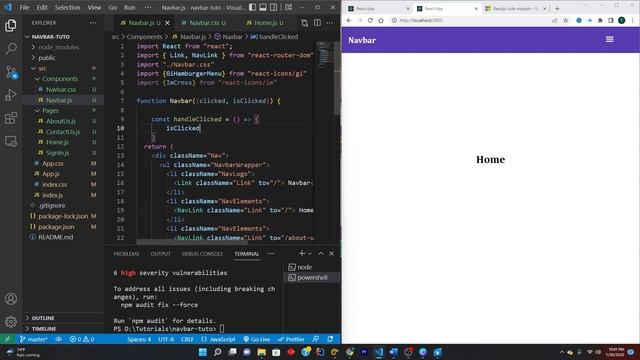Screen dimensions: 640x360
Task: Collapse the Components folder
Action: (x=60, y=79)
